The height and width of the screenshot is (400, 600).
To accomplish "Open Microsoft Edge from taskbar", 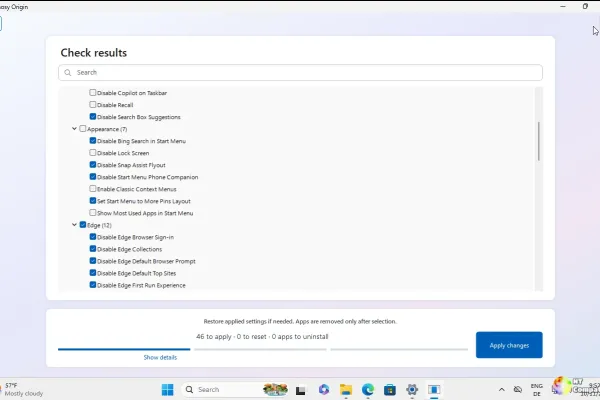I will click(x=368, y=390).
